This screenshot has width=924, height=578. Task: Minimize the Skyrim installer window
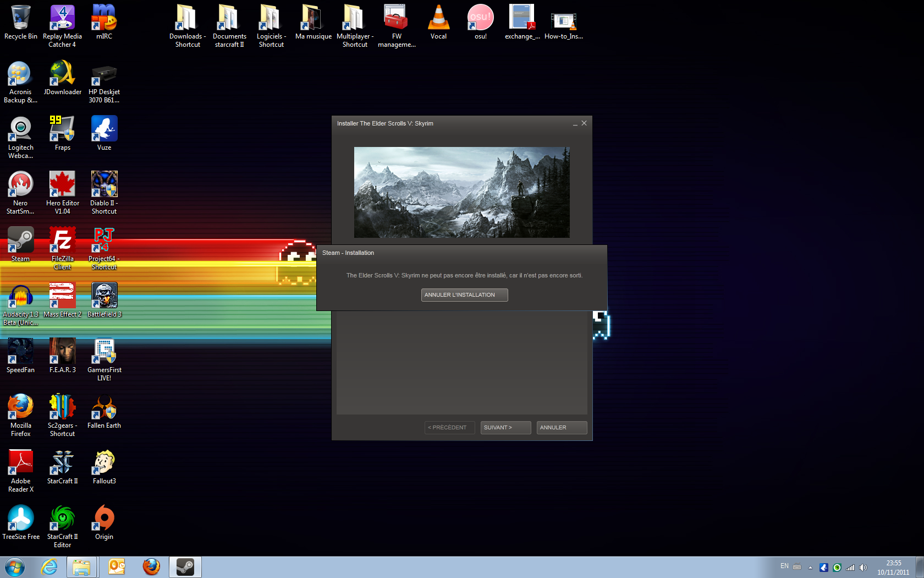[575, 124]
